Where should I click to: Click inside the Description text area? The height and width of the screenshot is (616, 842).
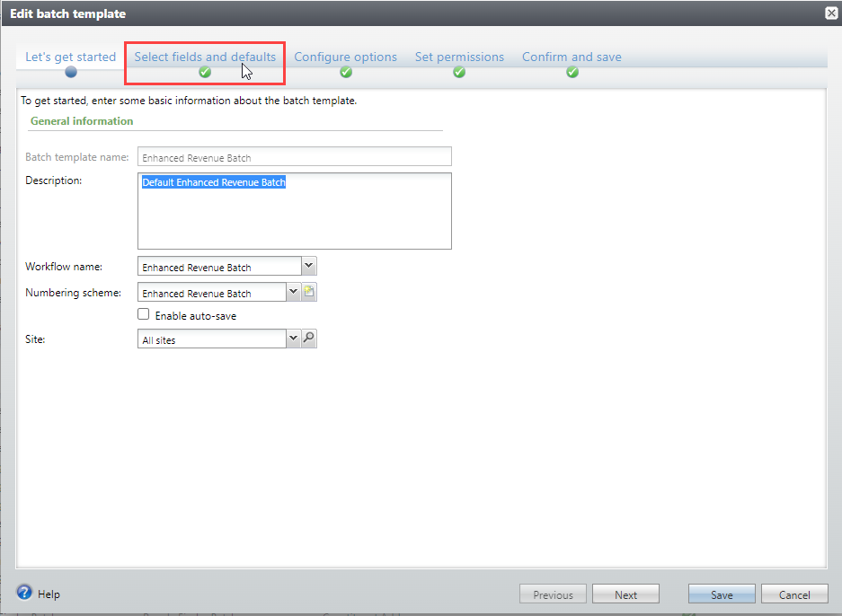[294, 216]
